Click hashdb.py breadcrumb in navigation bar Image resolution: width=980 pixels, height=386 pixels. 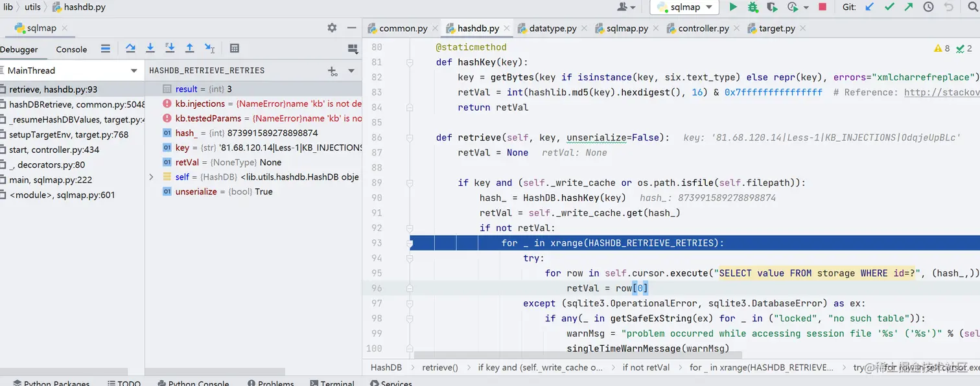(x=79, y=7)
